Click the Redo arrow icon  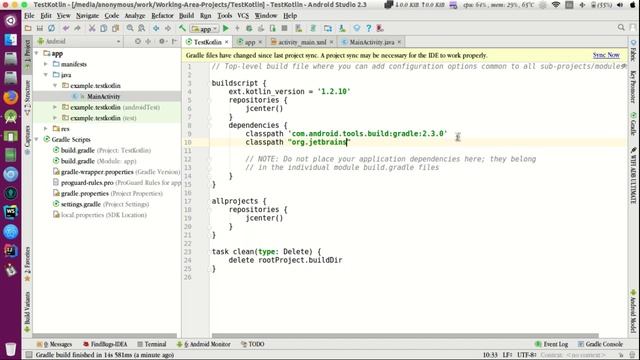click(77, 28)
